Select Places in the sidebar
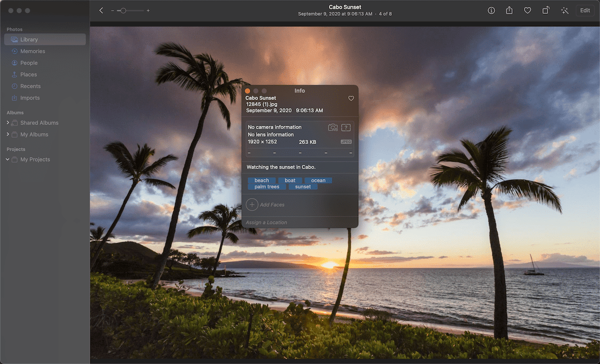The height and width of the screenshot is (364, 600). [29, 74]
